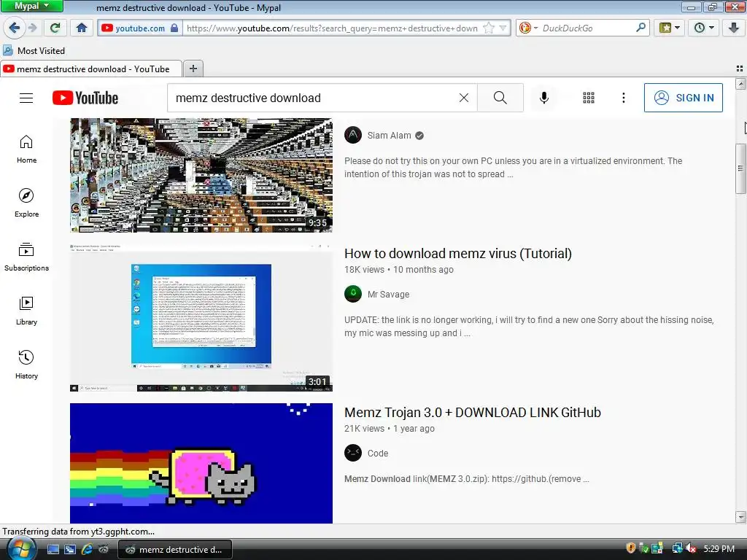Open the 3:01 tutorial video thumbnail
The height and width of the screenshot is (560, 747).
point(201,318)
